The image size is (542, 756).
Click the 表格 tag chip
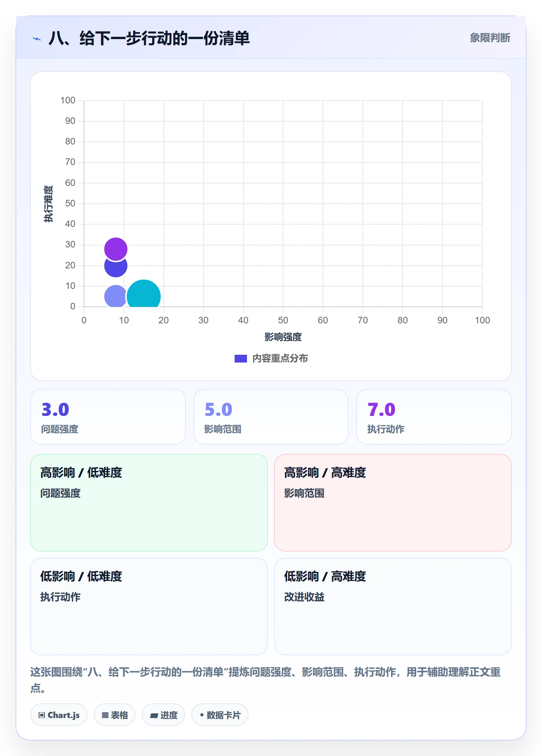click(115, 715)
